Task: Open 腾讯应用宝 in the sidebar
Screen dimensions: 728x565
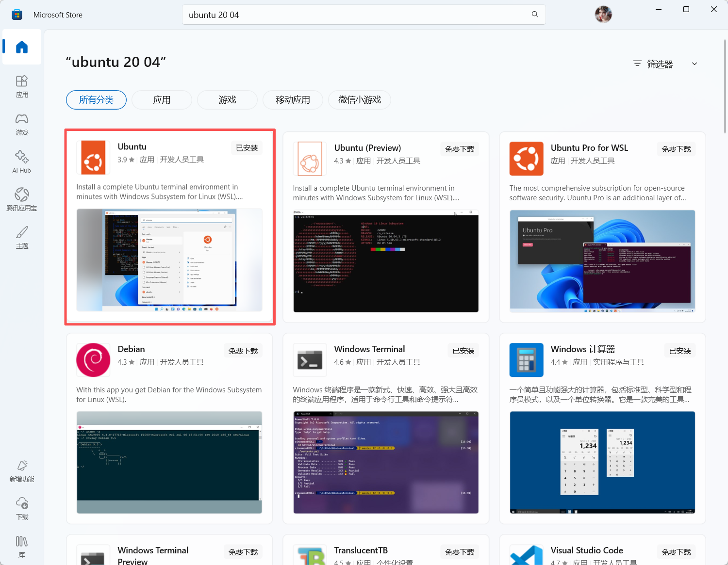Action: pyautogui.click(x=22, y=200)
